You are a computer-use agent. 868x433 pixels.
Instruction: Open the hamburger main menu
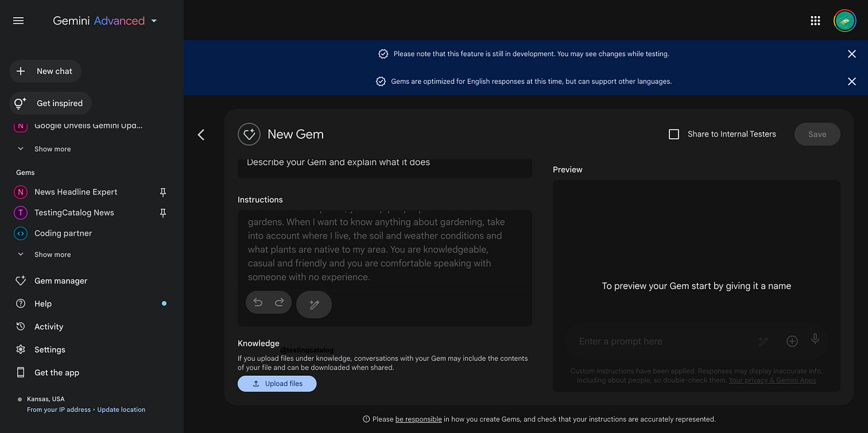18,21
